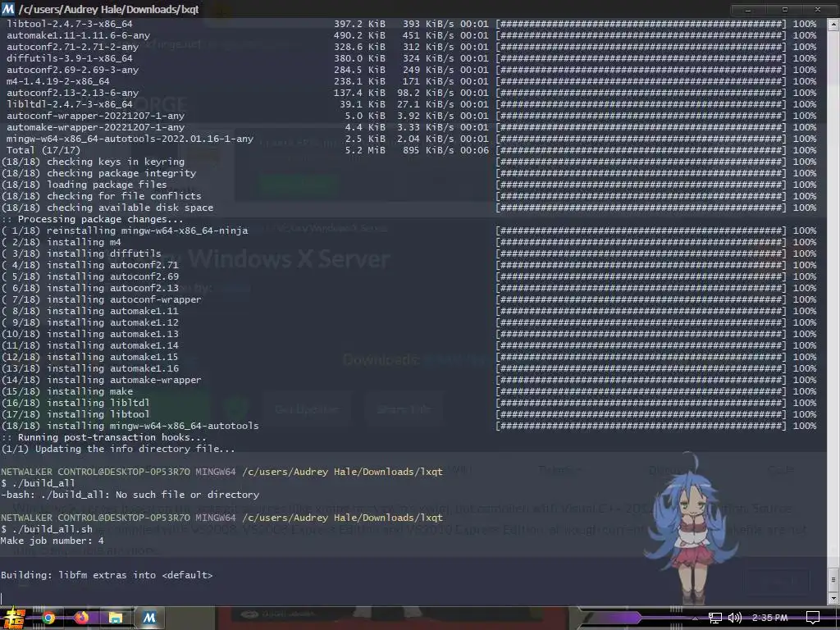Click the terminal title bar path text
840x630 pixels.
pos(109,9)
